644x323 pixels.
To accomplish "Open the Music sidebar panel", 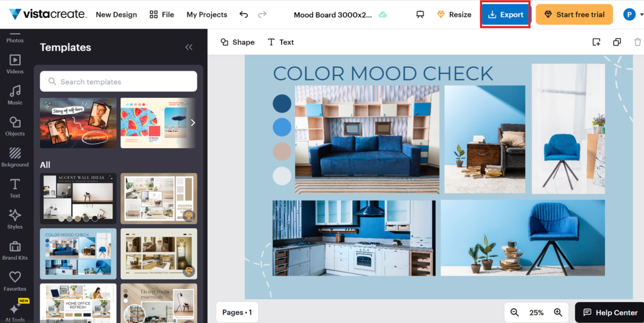I will 15,95.
